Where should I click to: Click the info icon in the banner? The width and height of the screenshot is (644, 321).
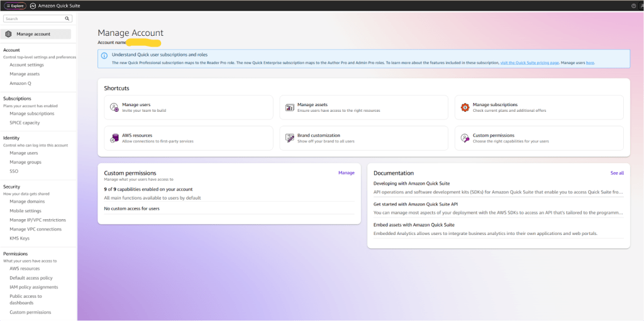(104, 55)
